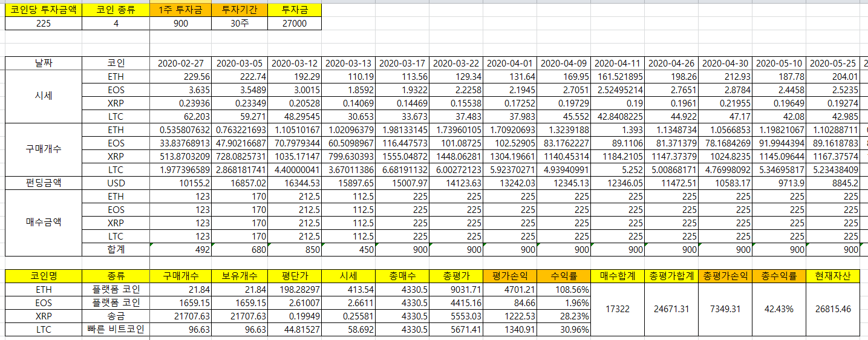Click the LTC quantity cell 4.40000041
Viewport: 868px width, 340px height.
295,169
